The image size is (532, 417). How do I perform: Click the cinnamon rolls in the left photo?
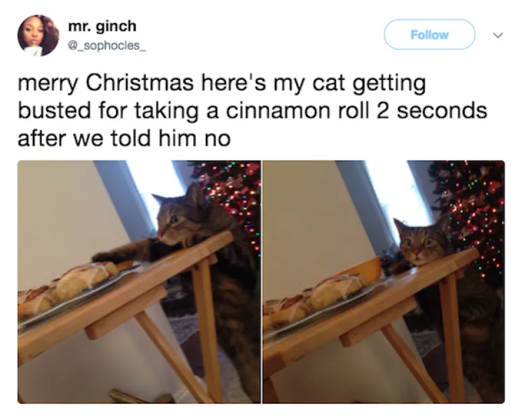[66, 287]
